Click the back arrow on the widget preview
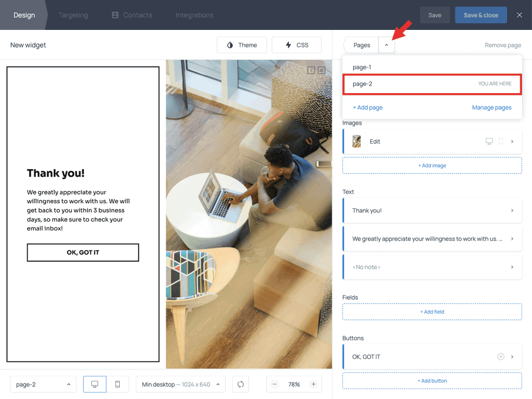Screen dimensions: 532x399 pyautogui.click(x=312, y=70)
